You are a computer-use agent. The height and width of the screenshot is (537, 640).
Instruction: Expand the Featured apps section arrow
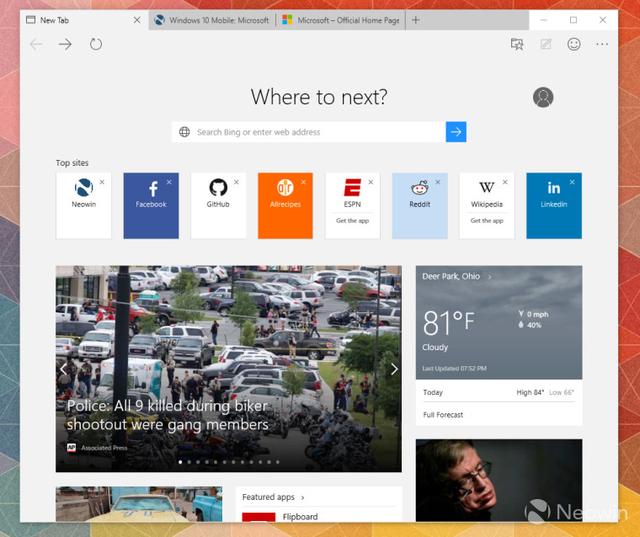point(303,497)
